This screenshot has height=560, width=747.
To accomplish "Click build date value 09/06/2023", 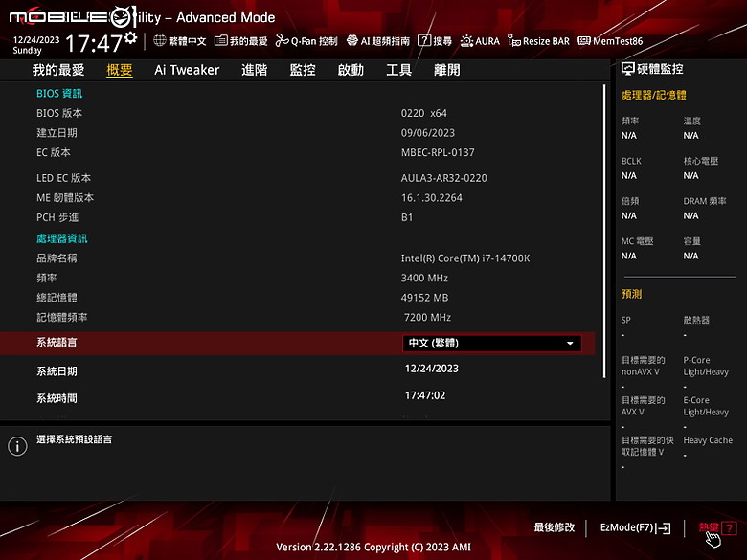I will coord(428,133).
